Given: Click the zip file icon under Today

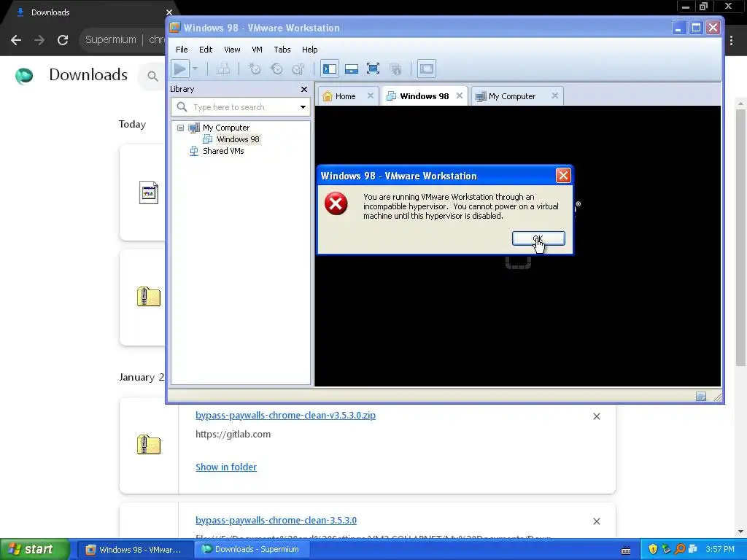Looking at the screenshot, I should pos(149,296).
